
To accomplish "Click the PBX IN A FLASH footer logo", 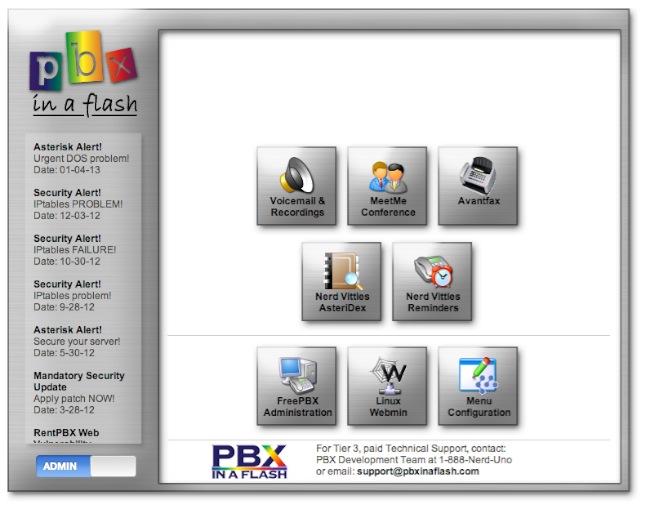I will click(x=250, y=461).
